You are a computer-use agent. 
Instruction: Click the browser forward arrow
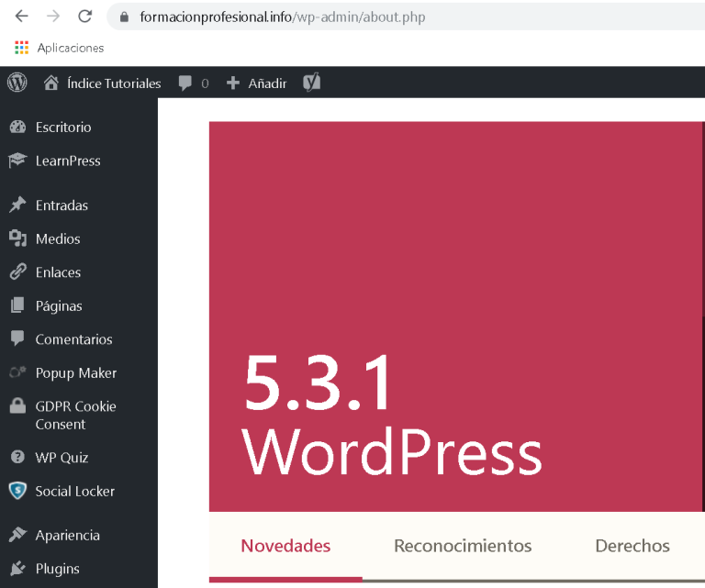coord(53,17)
